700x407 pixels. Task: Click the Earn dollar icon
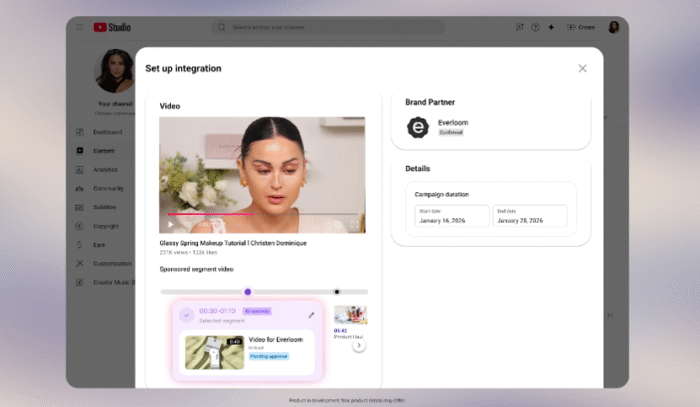pyautogui.click(x=79, y=245)
